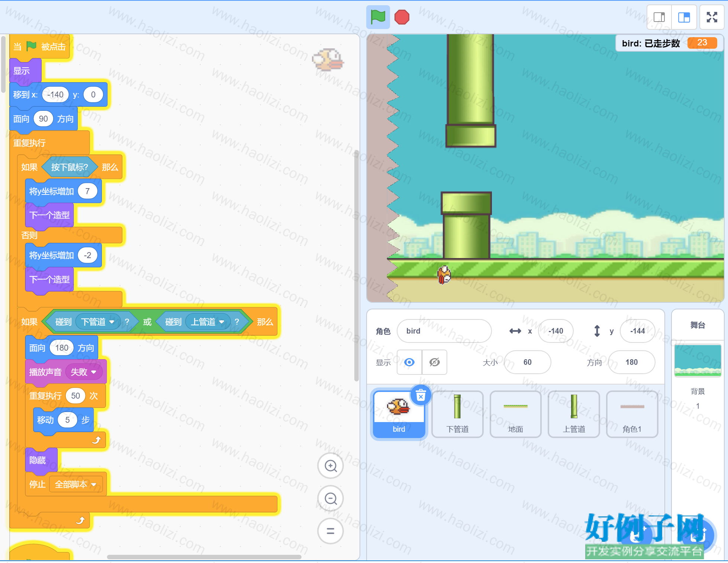728x563 pixels.
Task: Zoom in on the code workspace
Action: coord(331,466)
